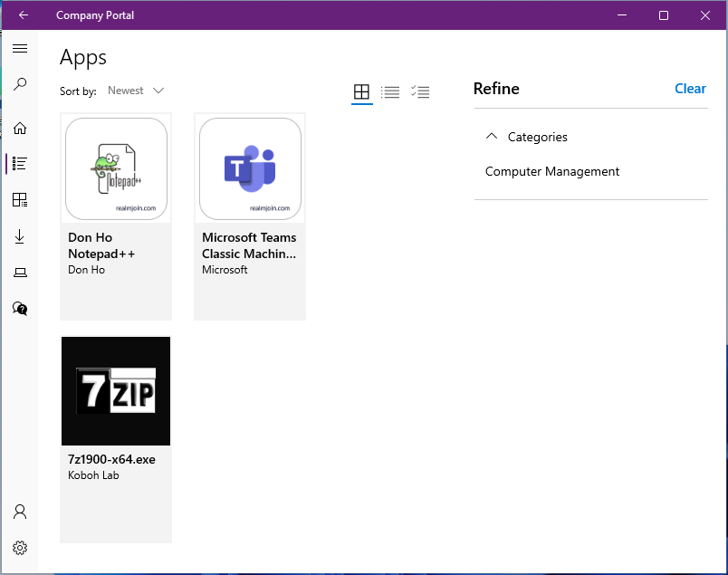Open the Don Ho Notepad++ app tile
Screen dimensions: 728x575
tap(116, 216)
